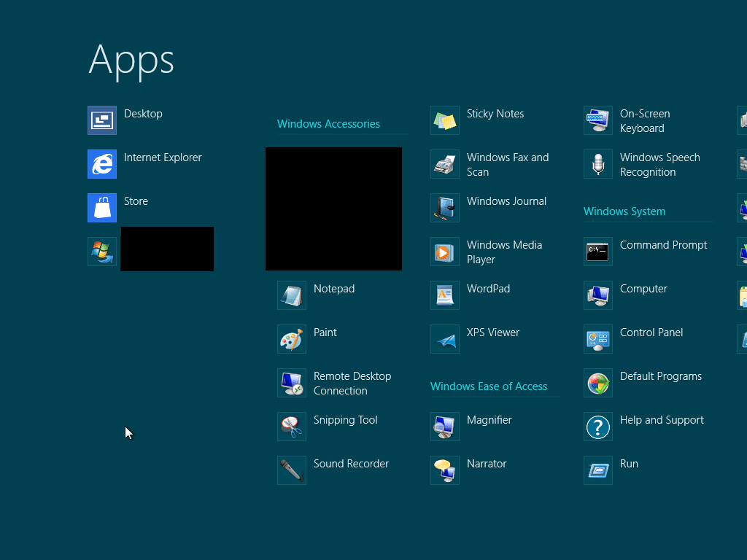
Task: Click the "On-Screen Keyboard" label
Action: click(x=645, y=121)
